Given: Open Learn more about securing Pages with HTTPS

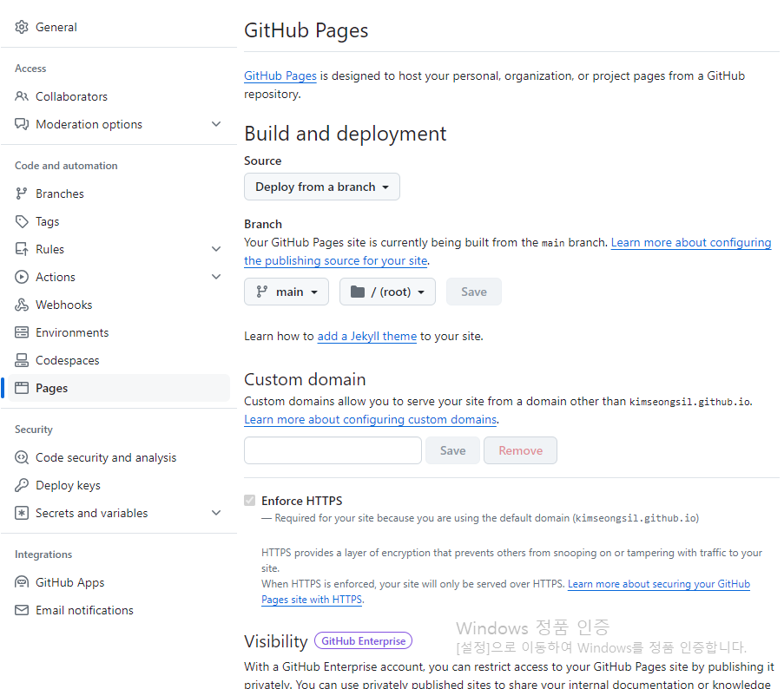Looking at the screenshot, I should (x=659, y=584).
